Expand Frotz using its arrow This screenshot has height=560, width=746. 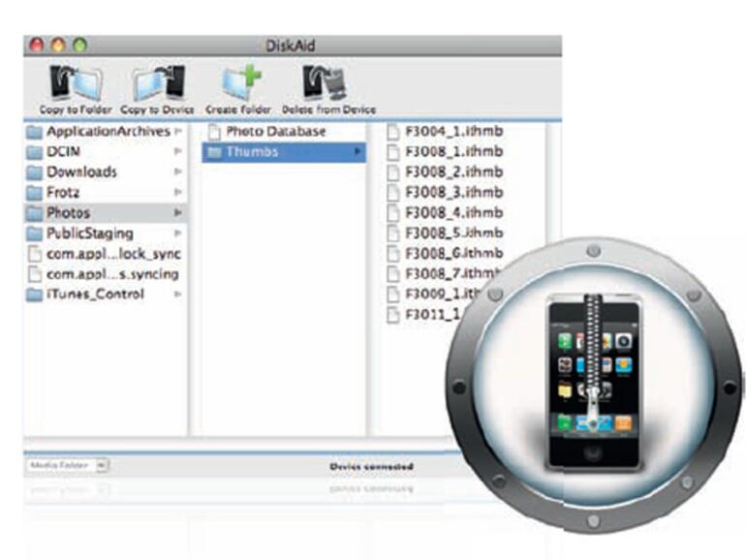pos(178,192)
